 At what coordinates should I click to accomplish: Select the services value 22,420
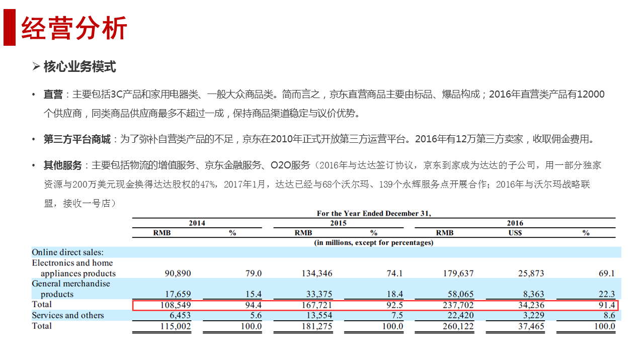pos(460,316)
